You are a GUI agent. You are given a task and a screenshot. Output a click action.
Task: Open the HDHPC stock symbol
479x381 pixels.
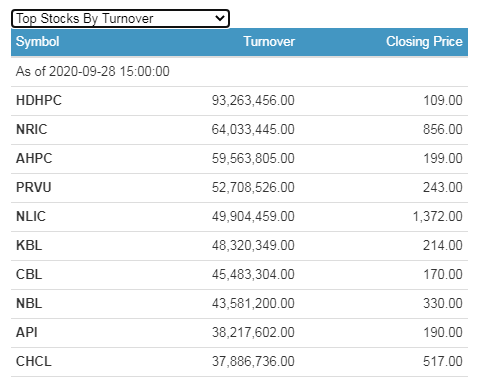point(39,100)
